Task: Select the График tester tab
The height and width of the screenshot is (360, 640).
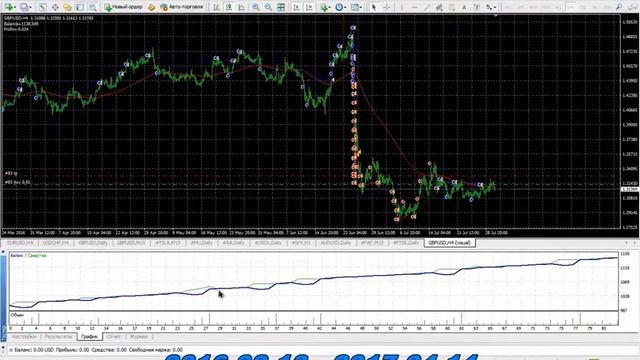Action: pos(89,337)
